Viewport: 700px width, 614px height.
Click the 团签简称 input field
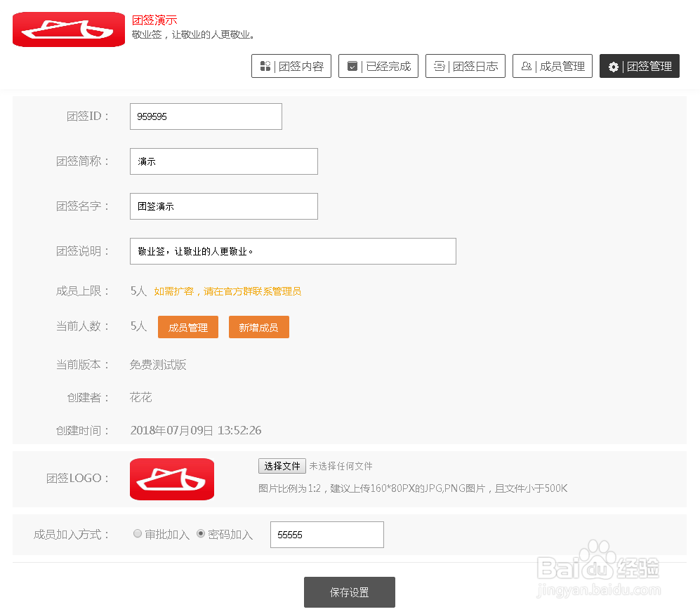224,161
